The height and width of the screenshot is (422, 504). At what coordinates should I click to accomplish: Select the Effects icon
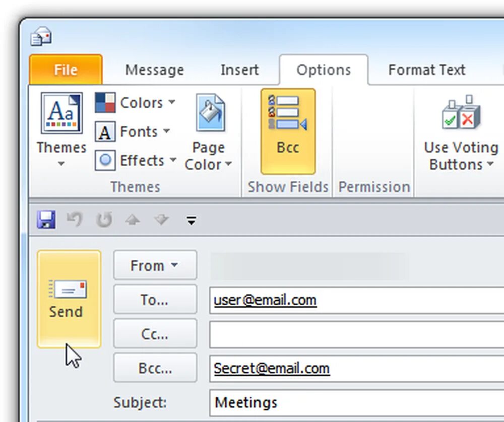[x=104, y=161]
